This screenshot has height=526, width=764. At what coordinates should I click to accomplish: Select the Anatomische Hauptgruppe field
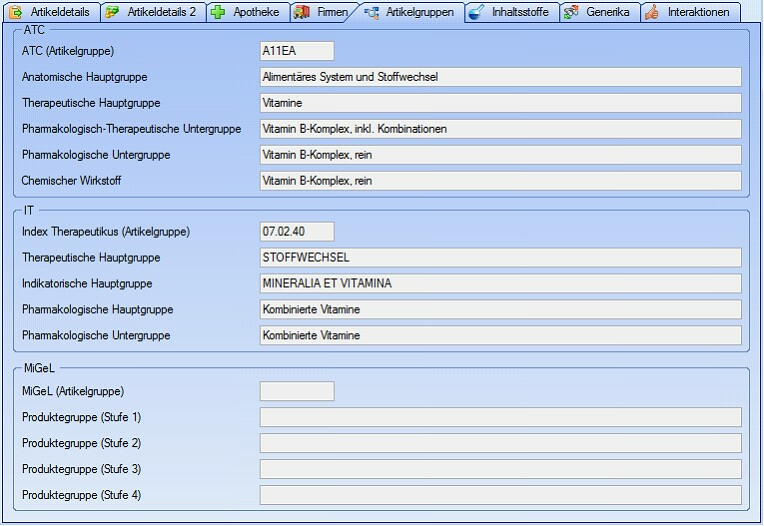tap(500, 77)
